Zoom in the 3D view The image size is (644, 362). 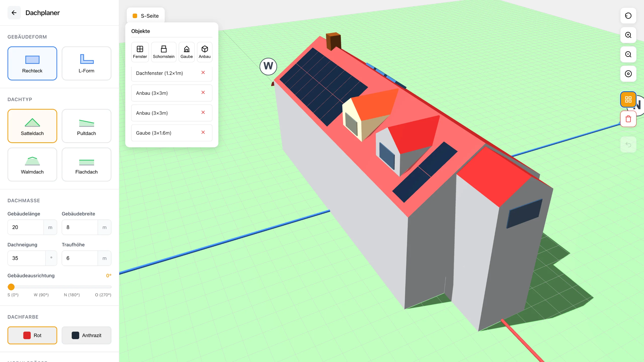(628, 35)
